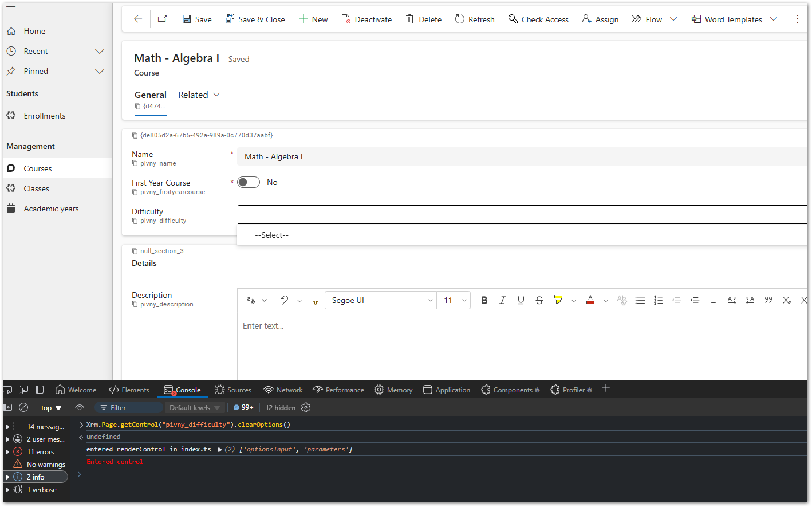Apply yellow highlight color
This screenshot has width=812, height=507.
click(558, 300)
